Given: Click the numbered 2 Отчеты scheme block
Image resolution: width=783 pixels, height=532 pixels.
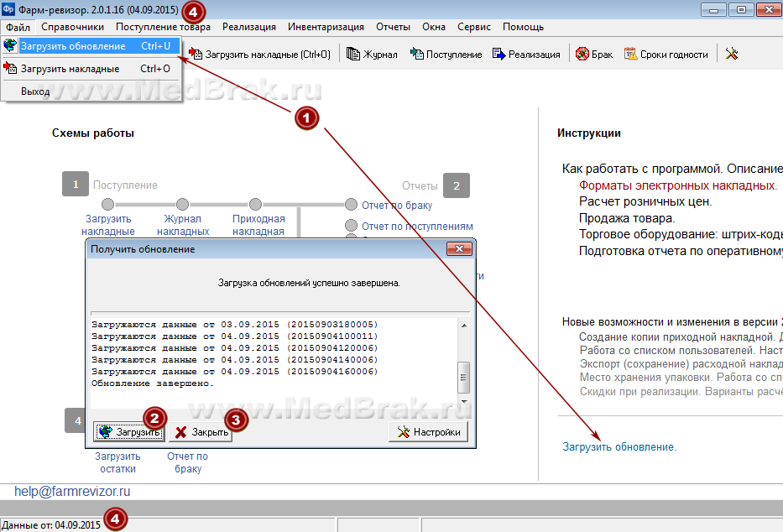Looking at the screenshot, I should [x=457, y=185].
